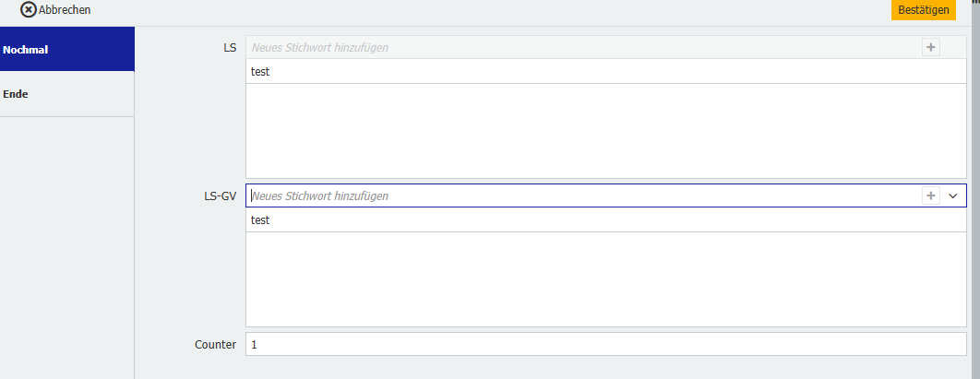The image size is (980, 379).
Task: Click the LS field label
Action: 230,47
